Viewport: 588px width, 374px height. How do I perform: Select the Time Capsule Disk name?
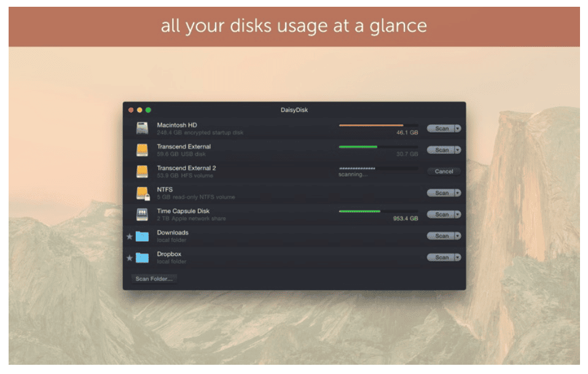coord(183,211)
